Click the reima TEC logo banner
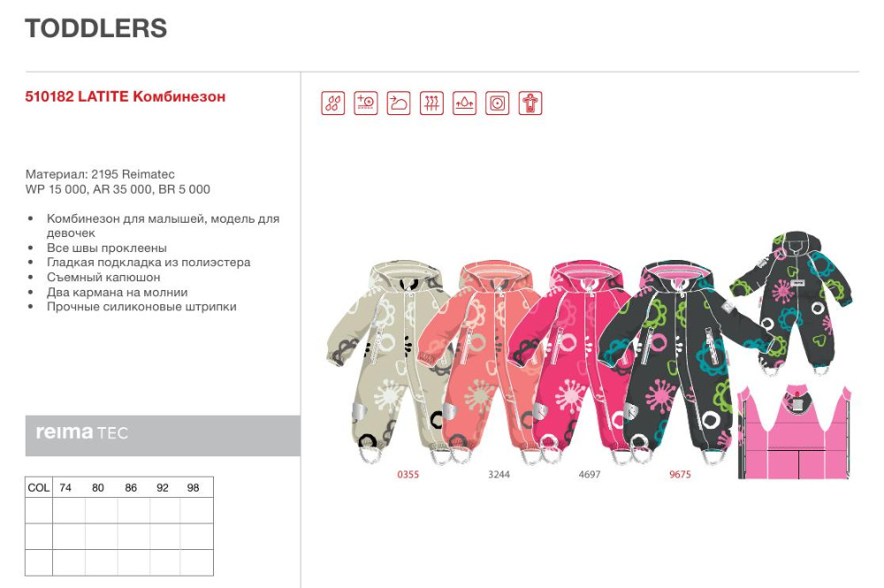The image size is (884, 588). click(x=163, y=435)
